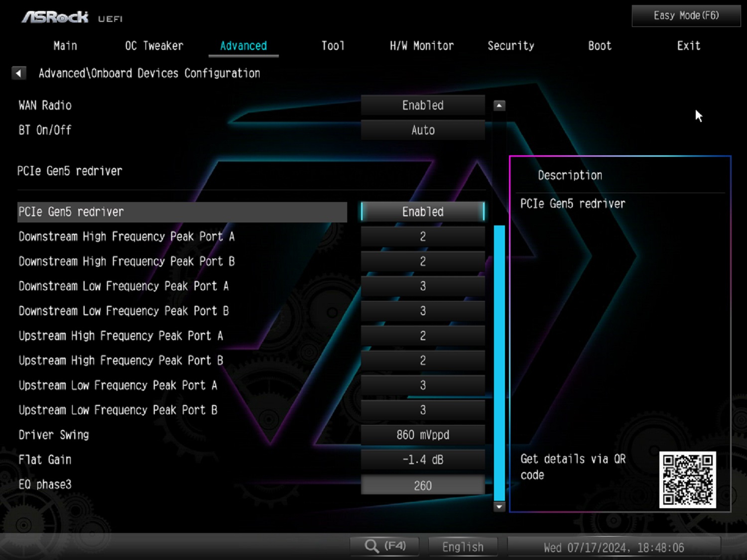
Task: Open Downstream Low Frequency Peak Port A value
Action: [423, 286]
